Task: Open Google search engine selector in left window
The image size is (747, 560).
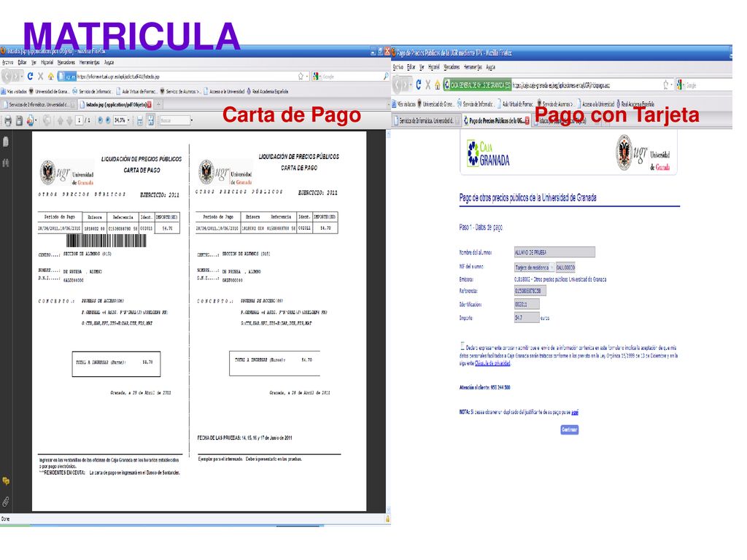Action: pyautogui.click(x=317, y=76)
